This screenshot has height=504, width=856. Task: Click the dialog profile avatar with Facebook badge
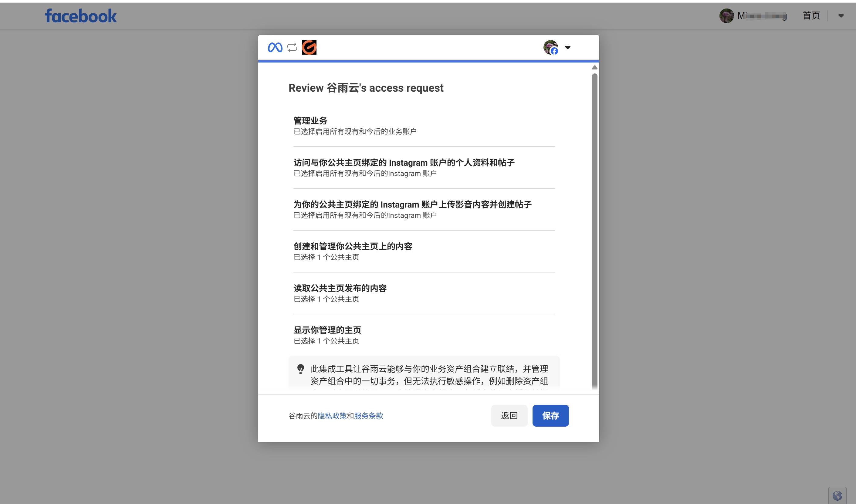pyautogui.click(x=551, y=47)
